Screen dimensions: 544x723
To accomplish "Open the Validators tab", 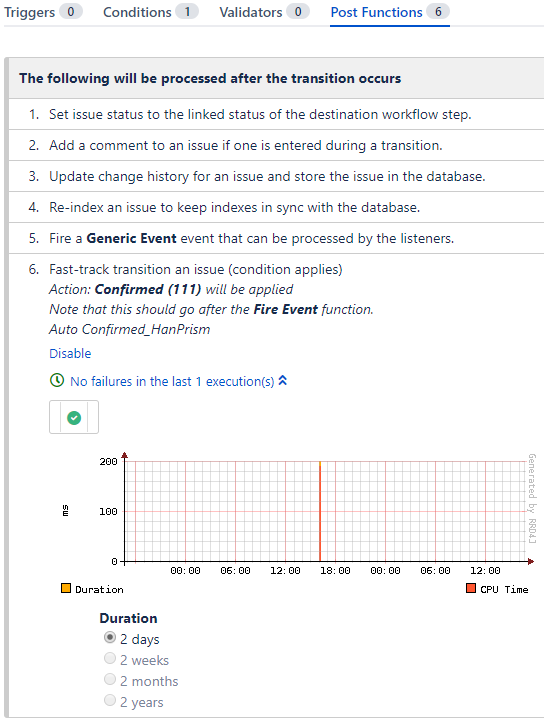I will point(264,12).
